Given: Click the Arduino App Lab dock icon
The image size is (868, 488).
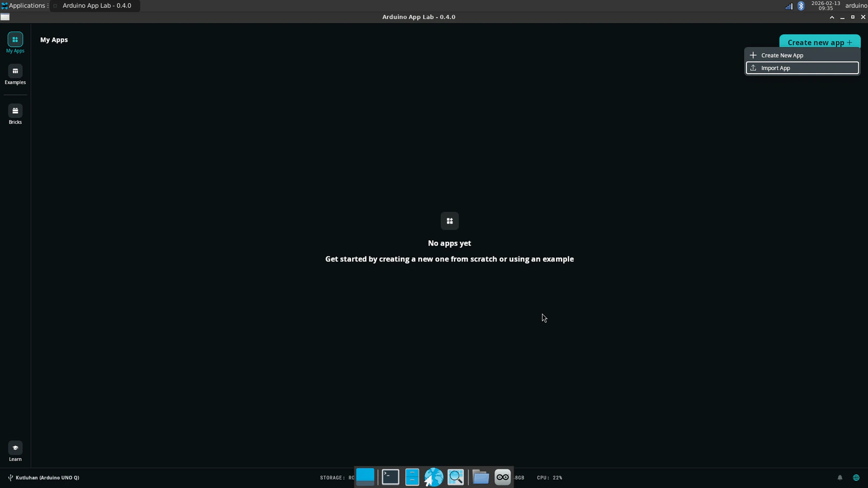Looking at the screenshot, I should pos(503,477).
